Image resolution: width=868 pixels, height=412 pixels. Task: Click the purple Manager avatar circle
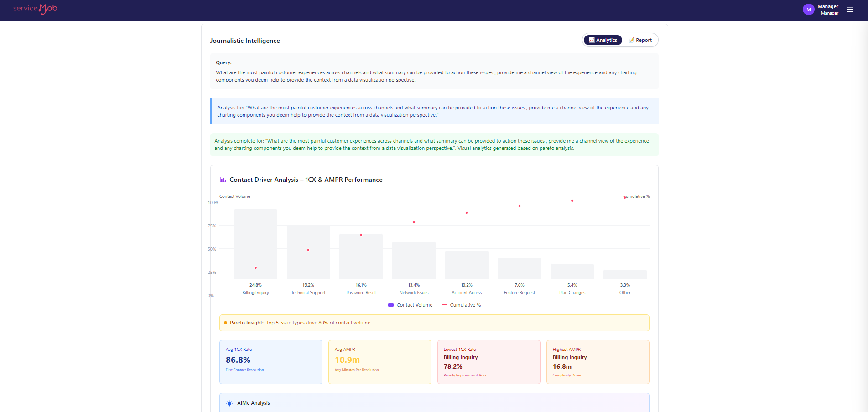coord(808,9)
